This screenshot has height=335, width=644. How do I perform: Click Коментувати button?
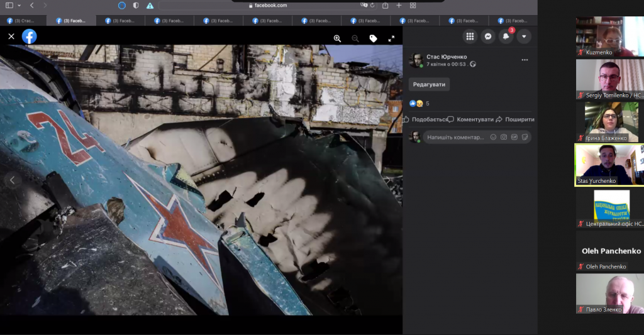click(470, 119)
